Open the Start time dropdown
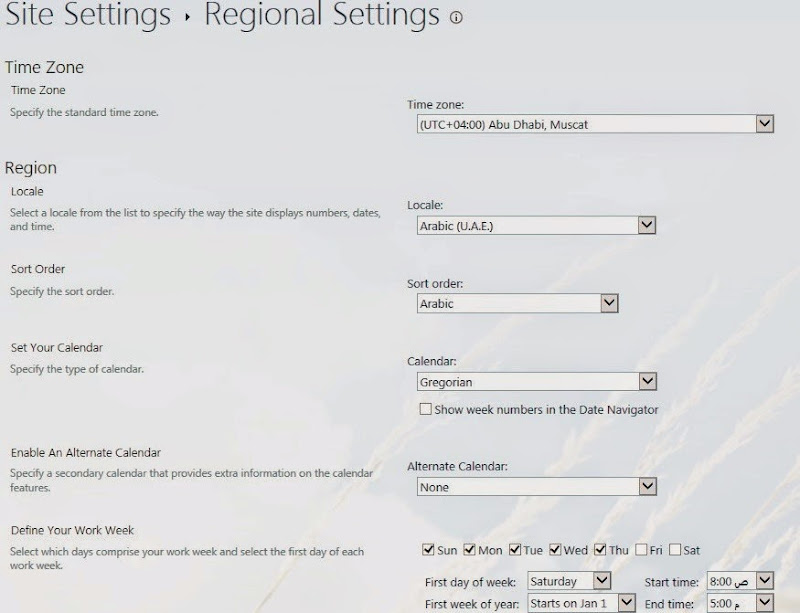Screen dimensions: 800x613 pyautogui.click(x=740, y=581)
